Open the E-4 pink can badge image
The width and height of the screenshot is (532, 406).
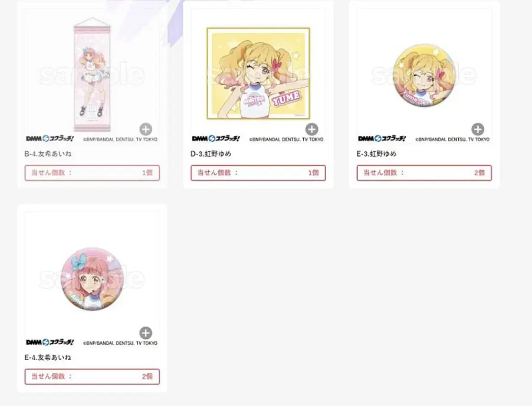92,279
